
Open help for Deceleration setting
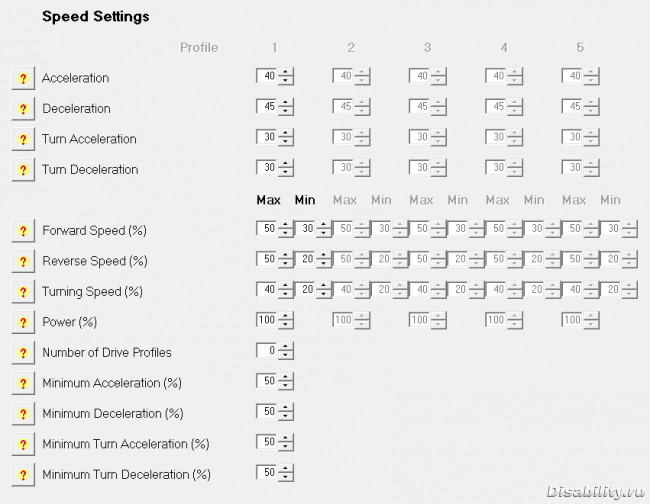pyautogui.click(x=23, y=109)
